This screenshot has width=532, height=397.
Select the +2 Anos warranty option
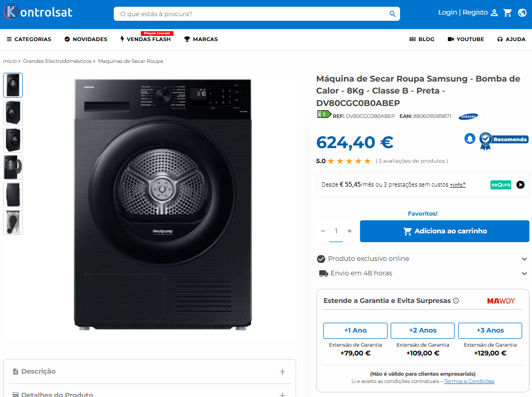tap(422, 330)
